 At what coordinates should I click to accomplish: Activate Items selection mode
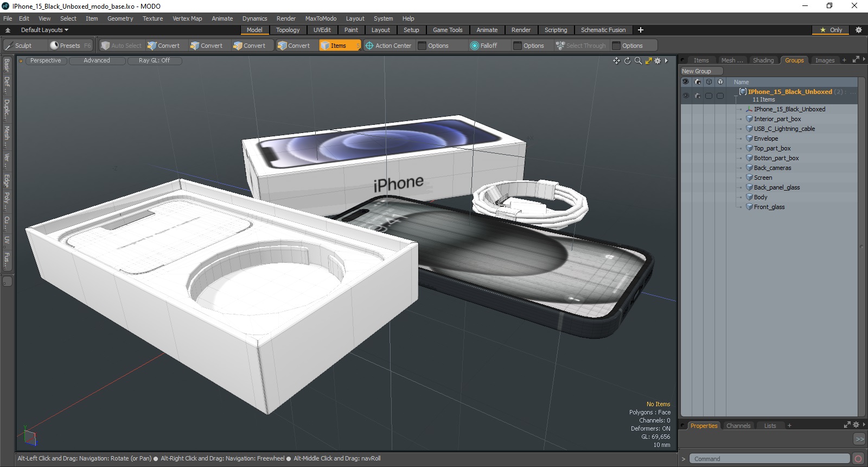[339, 46]
